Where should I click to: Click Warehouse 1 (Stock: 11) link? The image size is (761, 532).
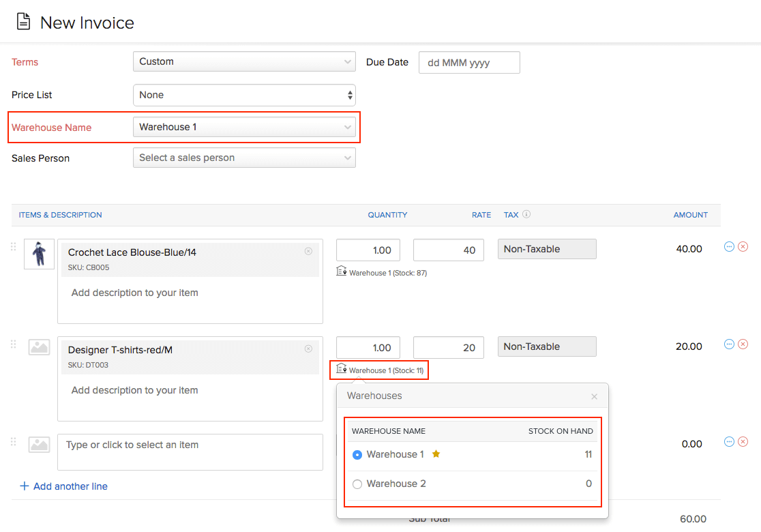(387, 370)
